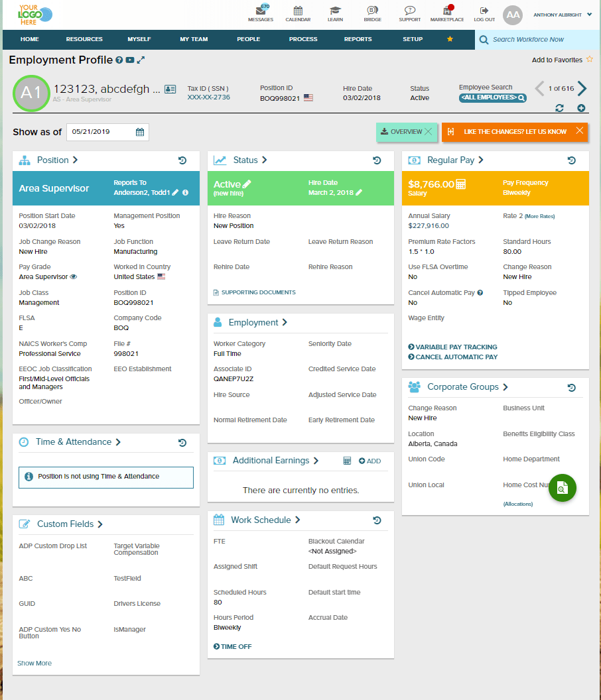Image resolution: width=601 pixels, height=700 pixels.
Task: Expand Show More in Custom Fields
Action: (34, 662)
